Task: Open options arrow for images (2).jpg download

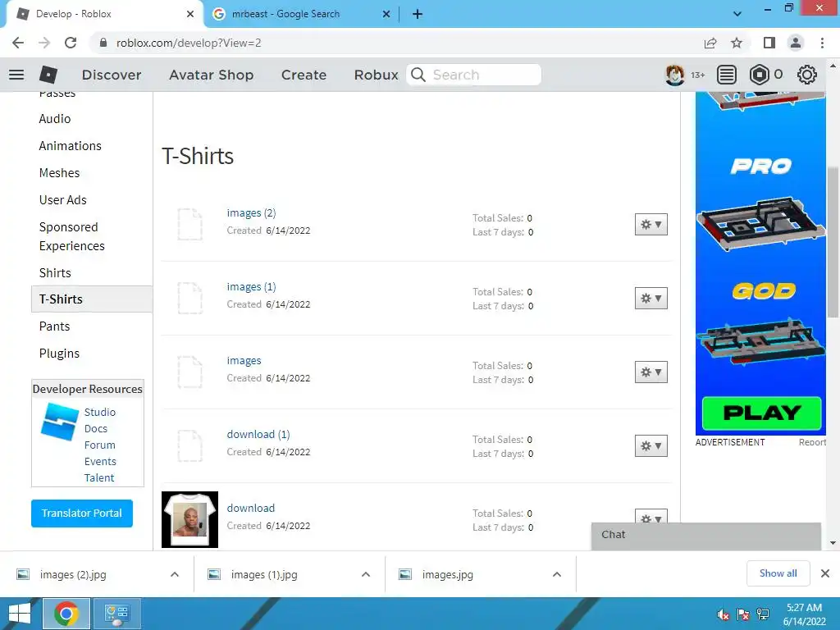Action: 175,574
